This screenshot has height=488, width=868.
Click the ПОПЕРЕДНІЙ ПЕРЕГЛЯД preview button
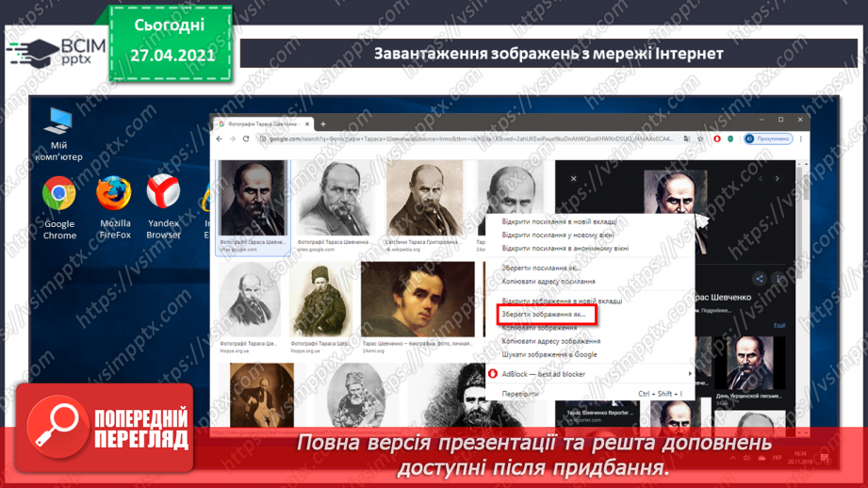[x=105, y=428]
